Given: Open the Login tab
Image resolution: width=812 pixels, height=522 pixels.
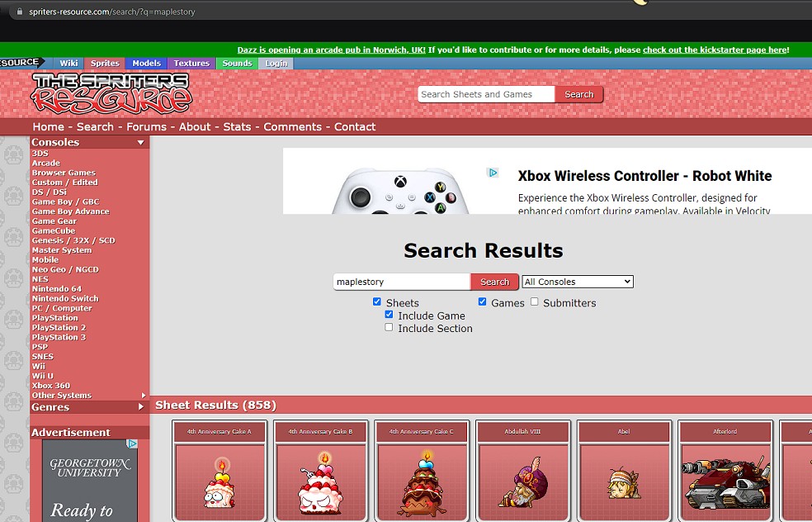Looking at the screenshot, I should 276,64.
